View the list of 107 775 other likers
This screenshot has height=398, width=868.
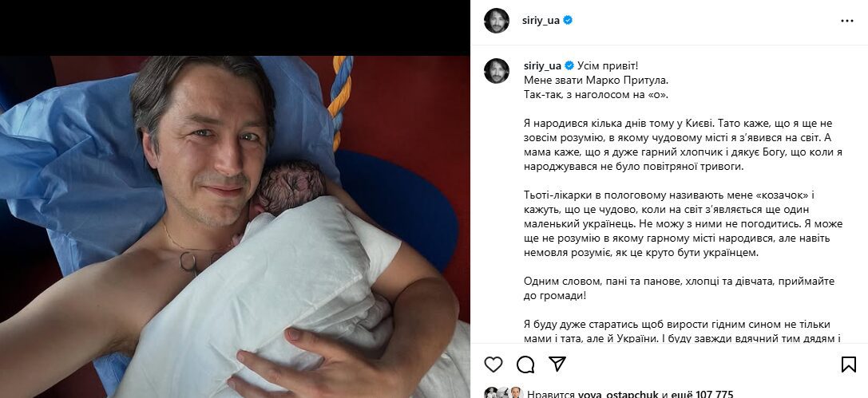[x=702, y=394]
